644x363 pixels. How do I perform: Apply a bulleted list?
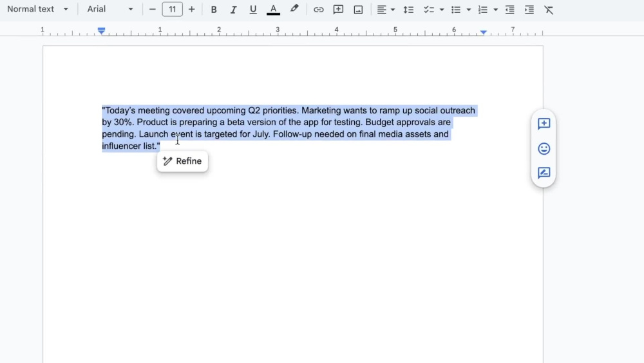pyautogui.click(x=456, y=10)
